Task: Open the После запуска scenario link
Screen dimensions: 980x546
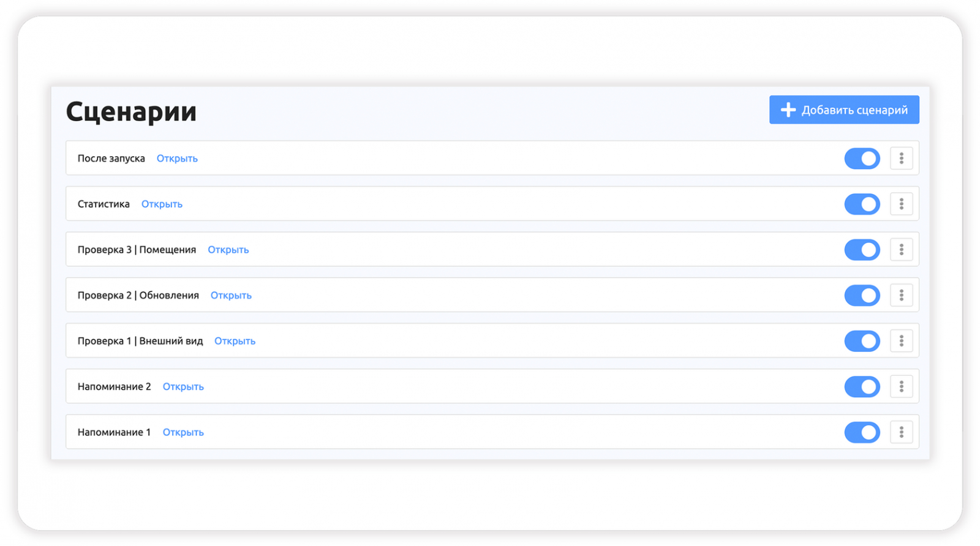Action: [x=177, y=159]
